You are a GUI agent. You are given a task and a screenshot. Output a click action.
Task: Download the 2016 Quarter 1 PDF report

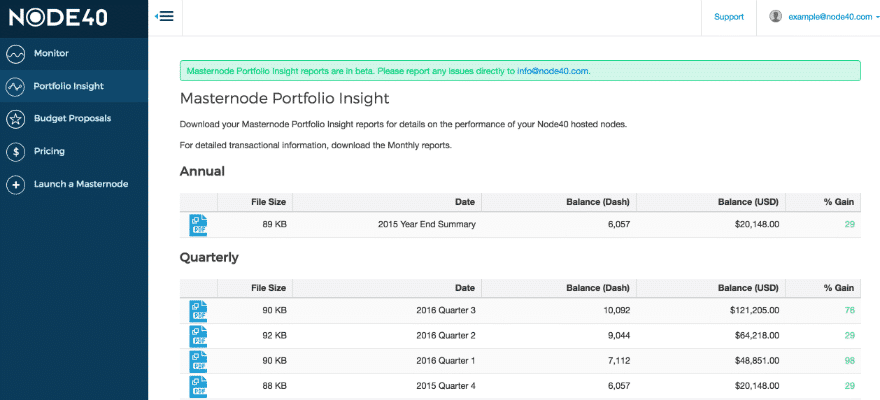[x=198, y=361]
